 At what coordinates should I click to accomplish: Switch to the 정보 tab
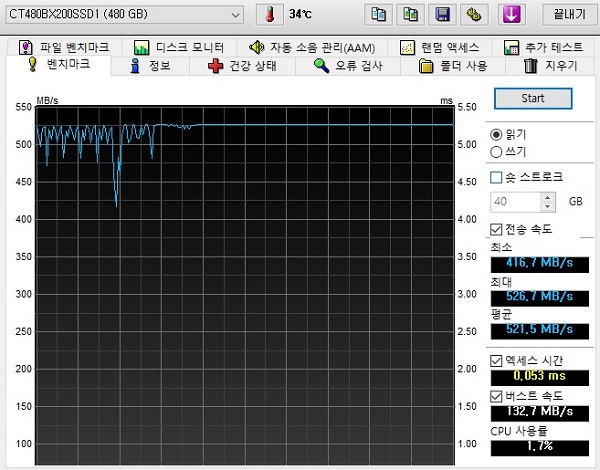pyautogui.click(x=150, y=66)
